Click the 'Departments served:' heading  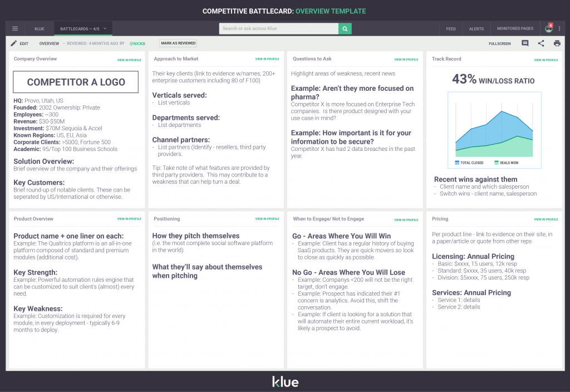pyautogui.click(x=186, y=118)
